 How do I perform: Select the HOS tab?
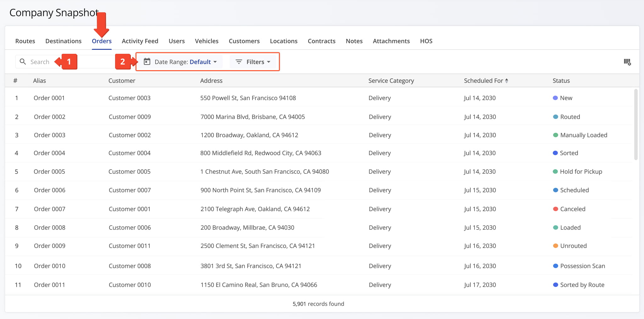426,41
